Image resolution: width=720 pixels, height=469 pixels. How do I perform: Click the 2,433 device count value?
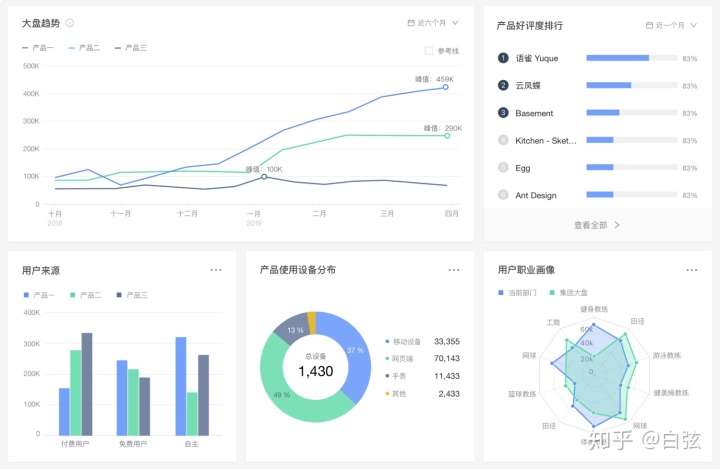click(x=449, y=394)
